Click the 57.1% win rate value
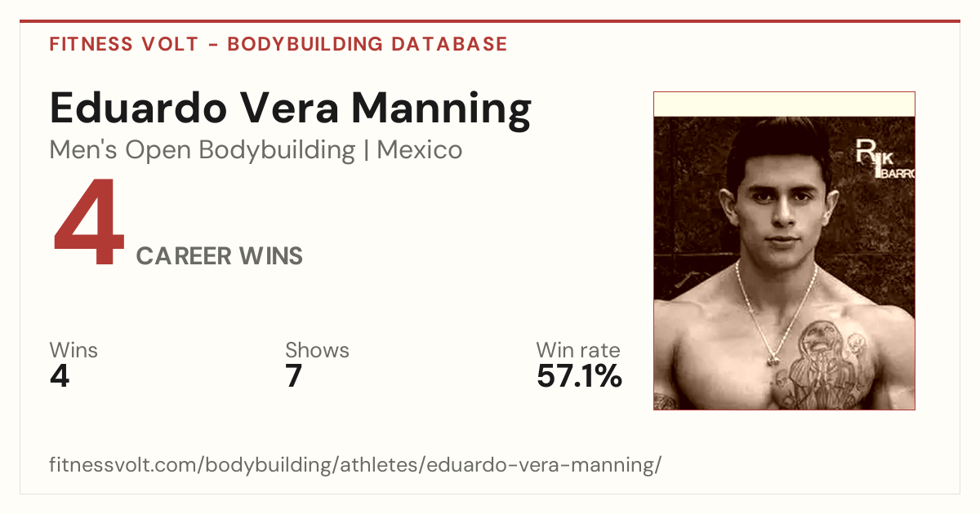The width and height of the screenshot is (980, 514). point(579,376)
